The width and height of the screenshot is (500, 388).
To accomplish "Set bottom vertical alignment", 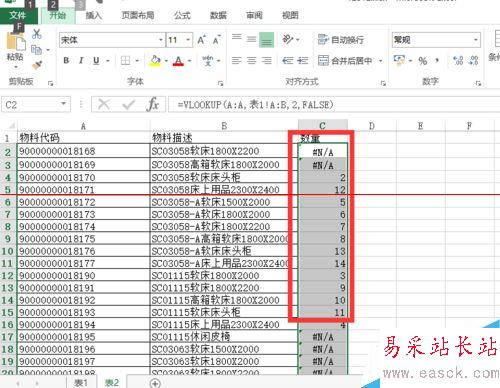I will (266, 41).
